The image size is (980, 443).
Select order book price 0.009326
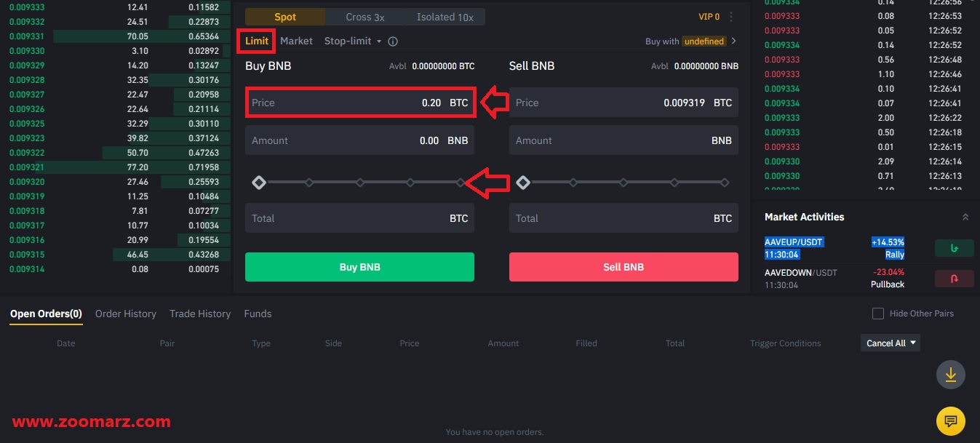point(26,109)
